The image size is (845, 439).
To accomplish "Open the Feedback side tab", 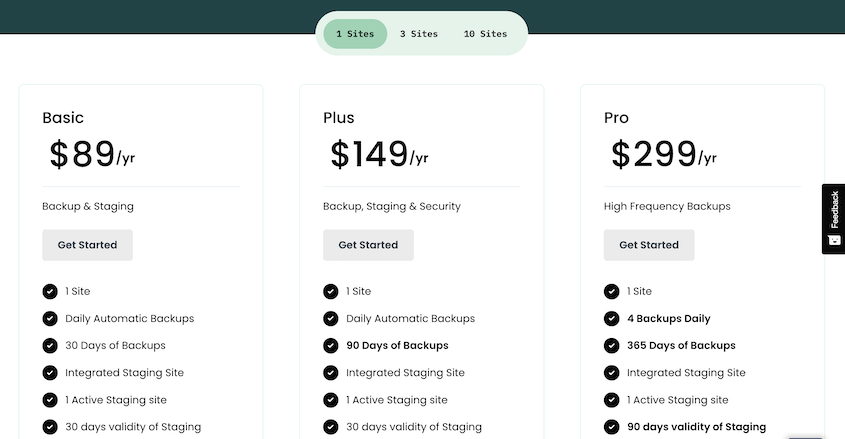I will 834,219.
